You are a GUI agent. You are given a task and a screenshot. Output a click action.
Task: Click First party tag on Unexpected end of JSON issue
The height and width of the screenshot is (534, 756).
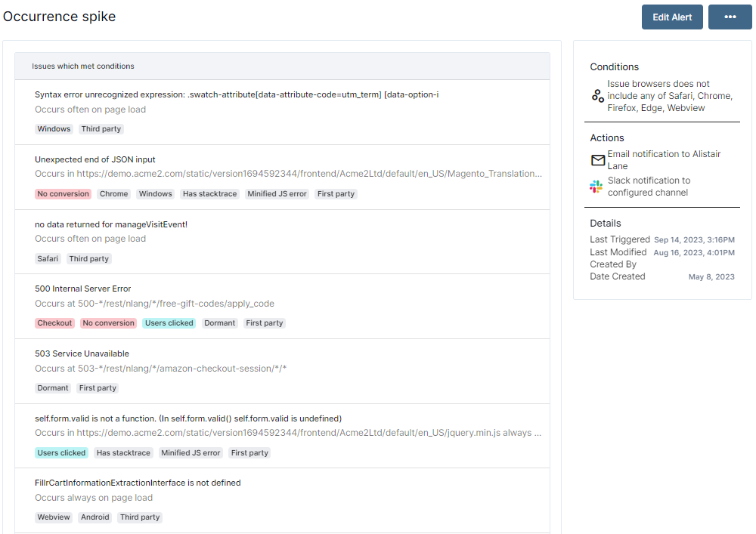pos(336,193)
